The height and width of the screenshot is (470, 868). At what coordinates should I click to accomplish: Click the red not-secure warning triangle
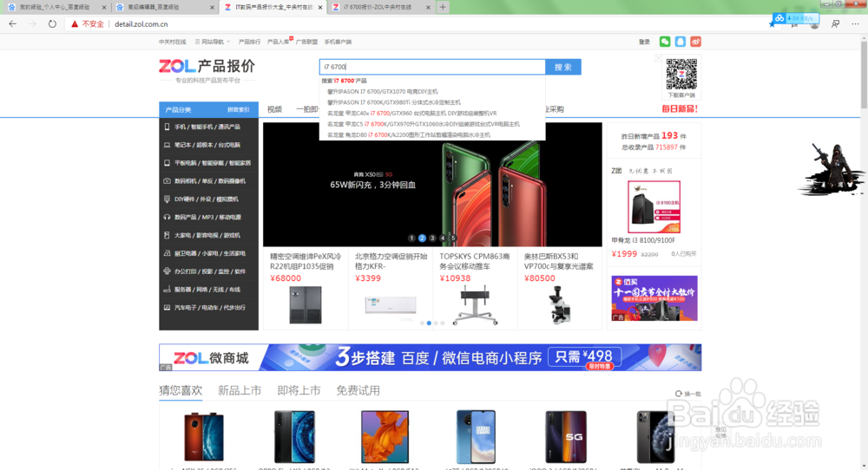[75, 23]
